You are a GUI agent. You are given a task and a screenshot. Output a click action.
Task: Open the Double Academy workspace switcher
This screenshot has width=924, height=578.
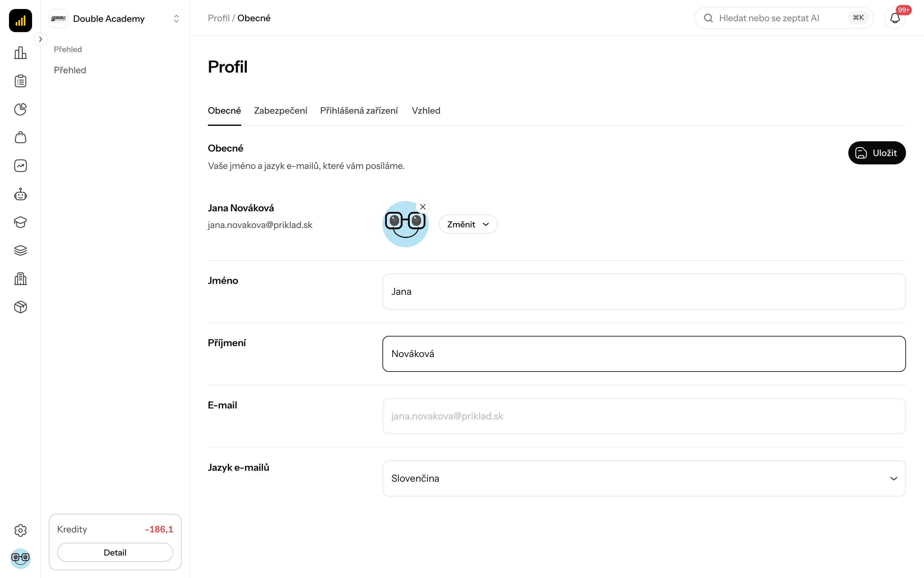pyautogui.click(x=115, y=19)
